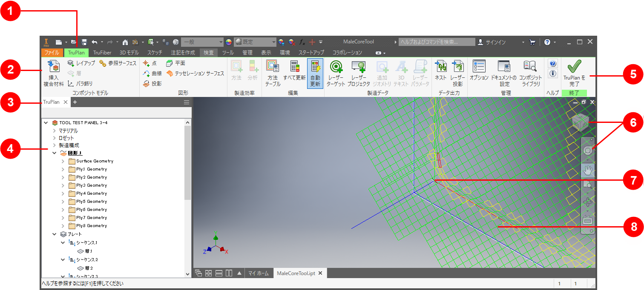
Task: Switch to the 検査 tab
Action: [209, 53]
